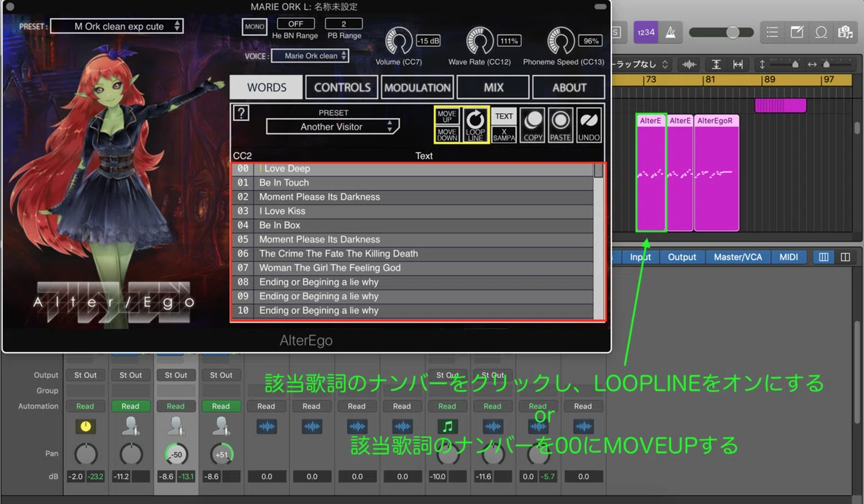
Task: Click the MOVE DOWN button
Action: [x=447, y=134]
